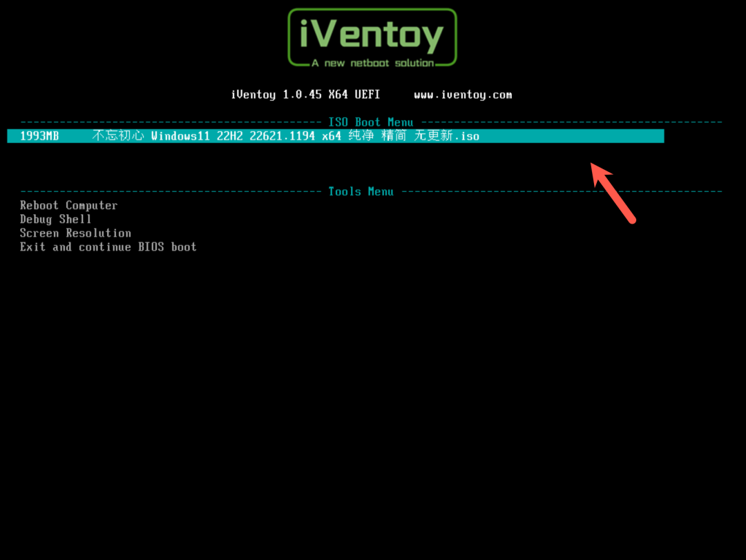Click the iVentoy logo at top
The image size is (746, 560).
pyautogui.click(x=372, y=38)
